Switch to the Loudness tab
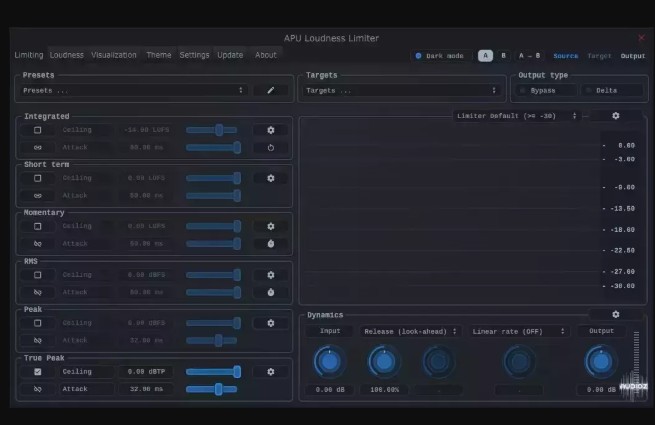The height and width of the screenshot is (425, 655). [x=67, y=55]
